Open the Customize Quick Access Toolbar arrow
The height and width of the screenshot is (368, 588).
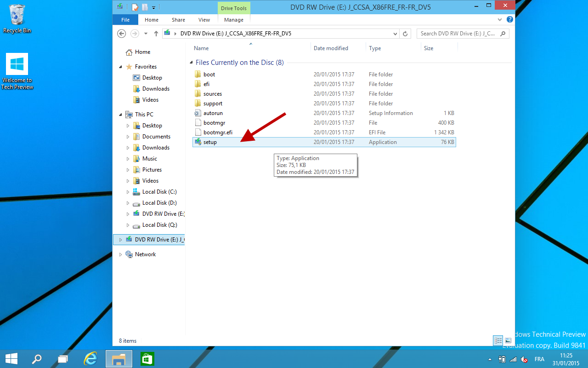pos(153,7)
